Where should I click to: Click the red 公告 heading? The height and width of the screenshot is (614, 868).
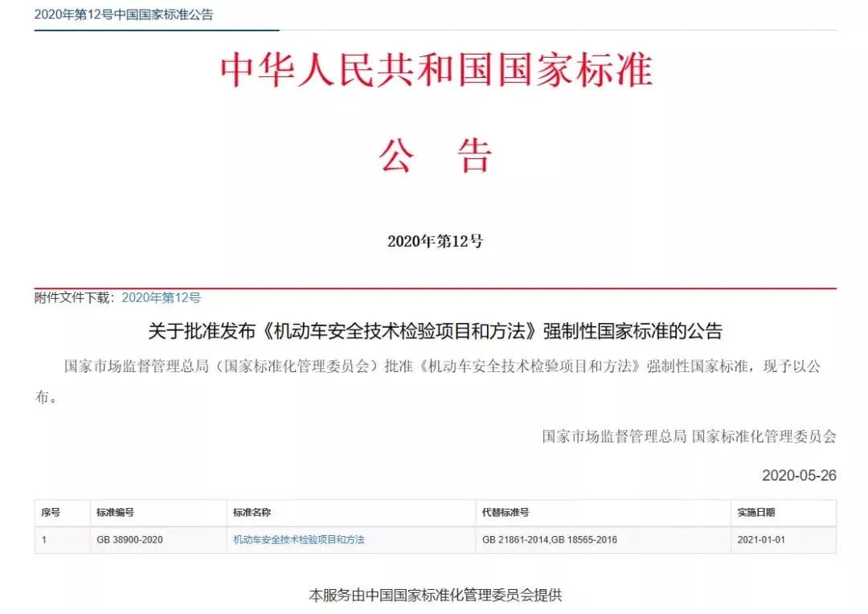pyautogui.click(x=435, y=155)
